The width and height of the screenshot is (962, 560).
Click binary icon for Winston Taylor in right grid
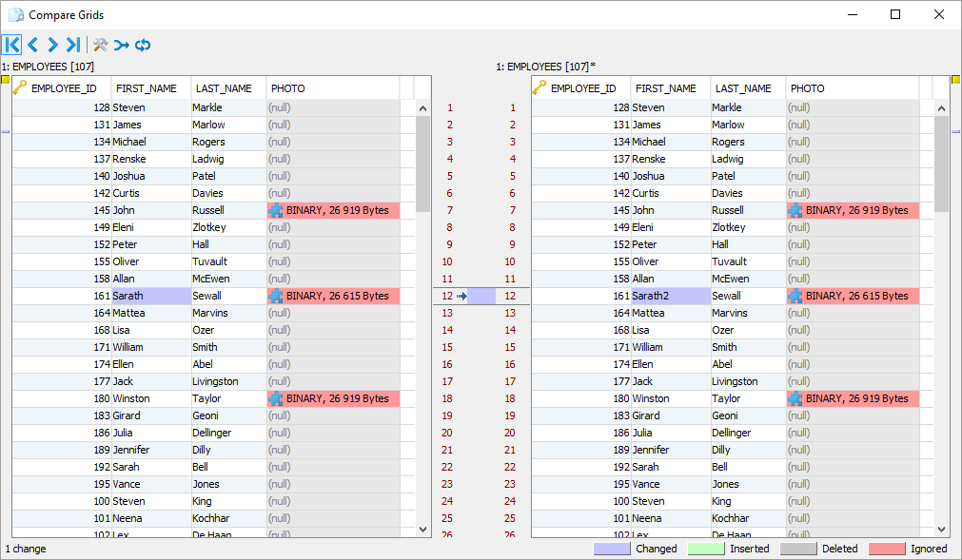pos(795,399)
